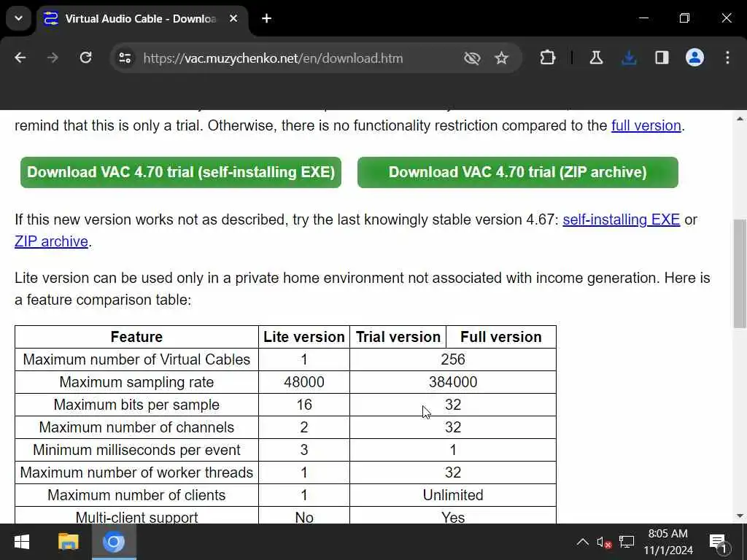This screenshot has width=747, height=560.
Task: Open the Extensions puzzle icon
Action: (x=547, y=58)
